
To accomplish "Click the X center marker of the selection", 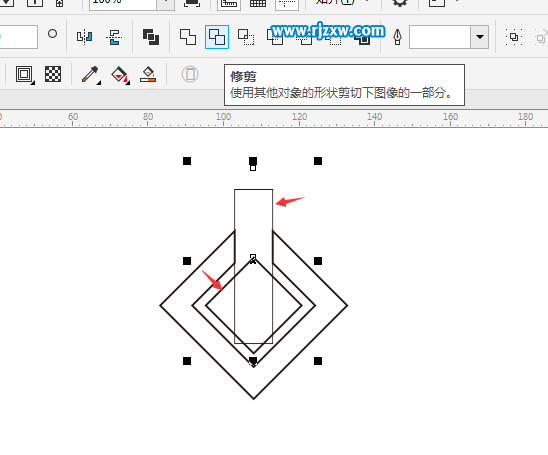I will [x=253, y=260].
